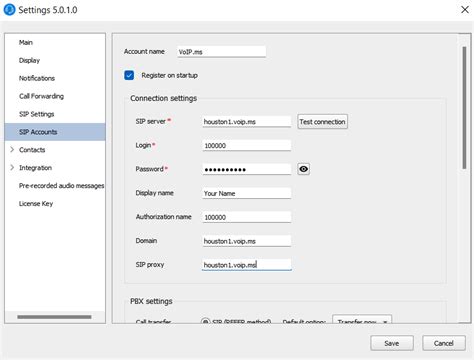
Task: Open the Notifications section
Action: pyautogui.click(x=37, y=78)
